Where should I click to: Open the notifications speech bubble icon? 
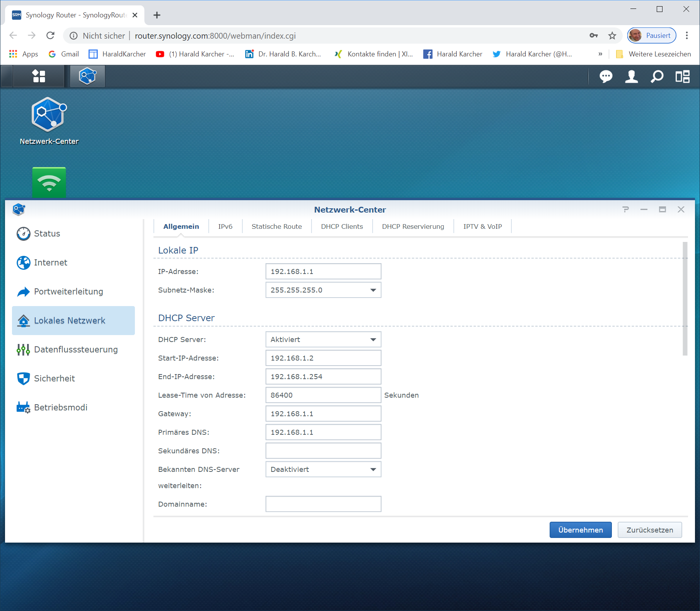point(606,77)
